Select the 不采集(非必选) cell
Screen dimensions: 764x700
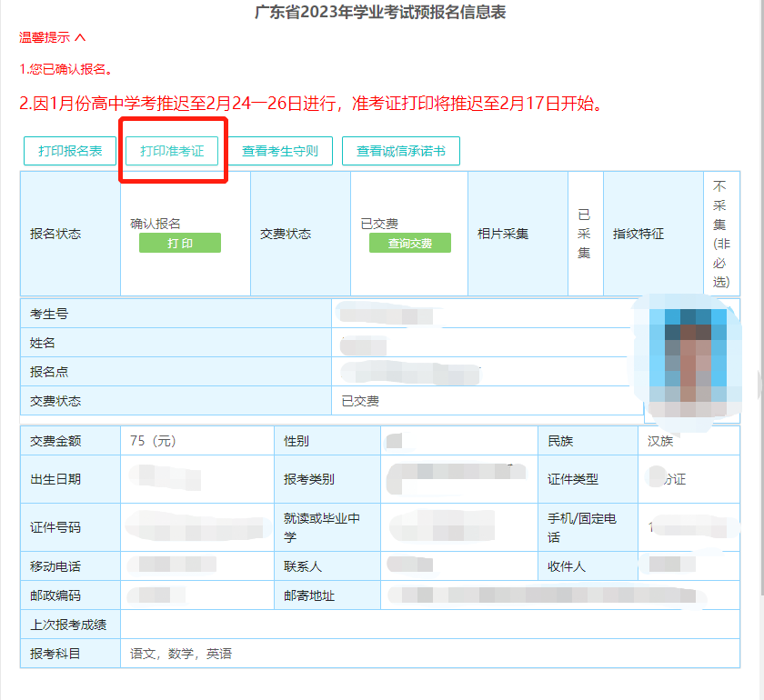(721, 234)
